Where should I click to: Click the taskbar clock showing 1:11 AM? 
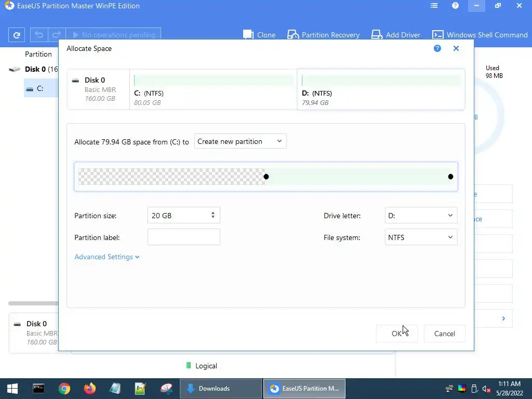click(x=510, y=389)
